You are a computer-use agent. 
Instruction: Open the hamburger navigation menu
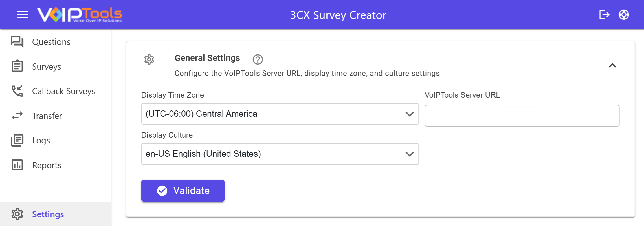click(x=22, y=15)
